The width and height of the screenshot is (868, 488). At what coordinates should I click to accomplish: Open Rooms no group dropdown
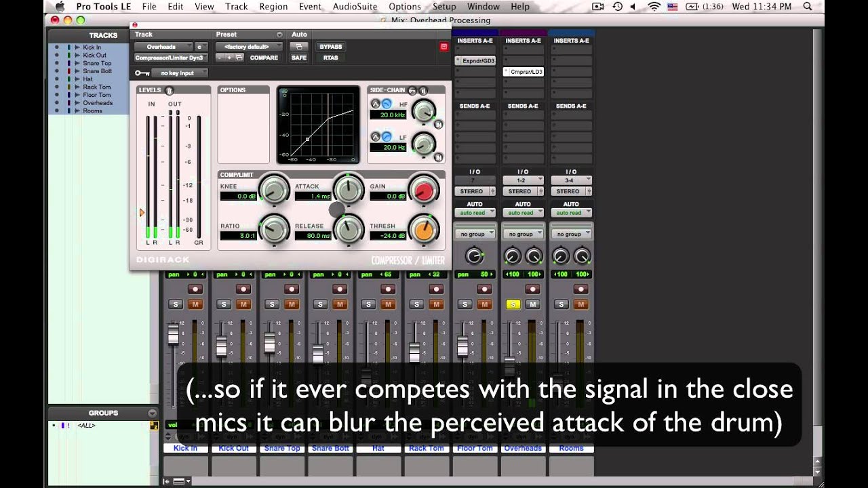coord(571,234)
